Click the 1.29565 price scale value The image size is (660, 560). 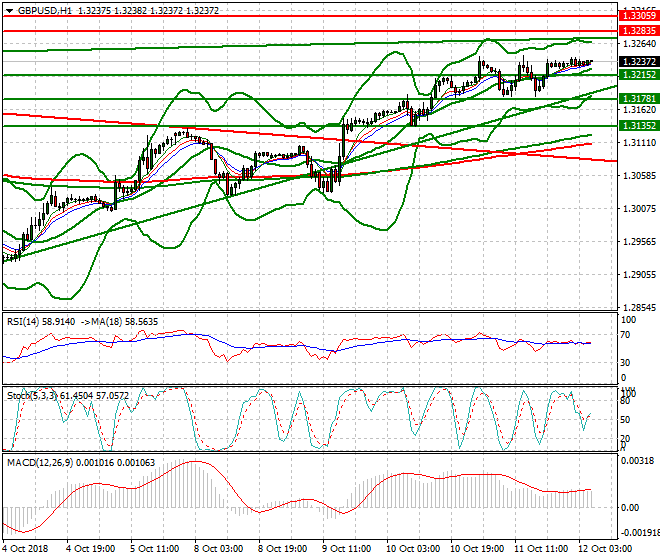(x=639, y=242)
